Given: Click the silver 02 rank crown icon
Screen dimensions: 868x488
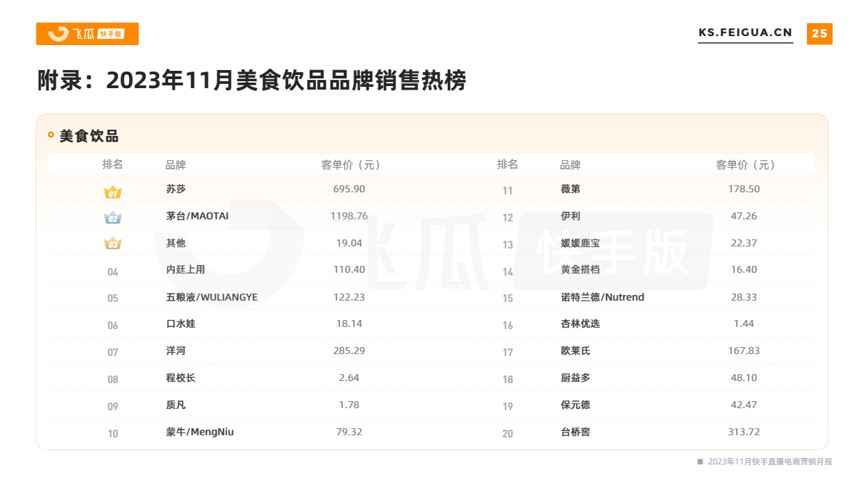Looking at the screenshot, I should click(x=112, y=218).
